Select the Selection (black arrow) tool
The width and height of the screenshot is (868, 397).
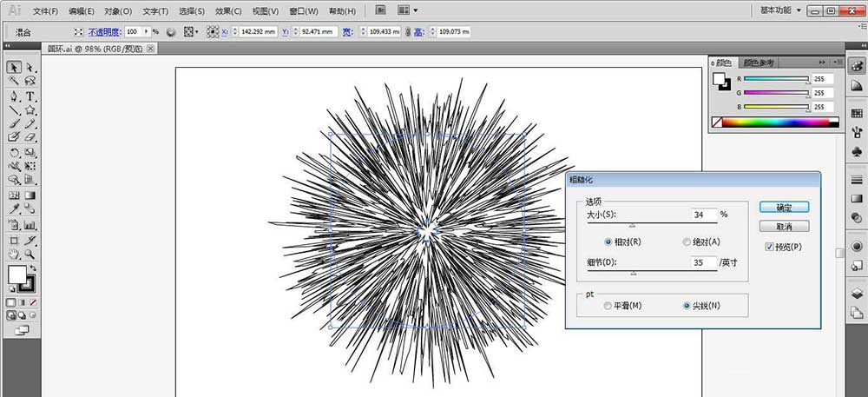coord(14,68)
